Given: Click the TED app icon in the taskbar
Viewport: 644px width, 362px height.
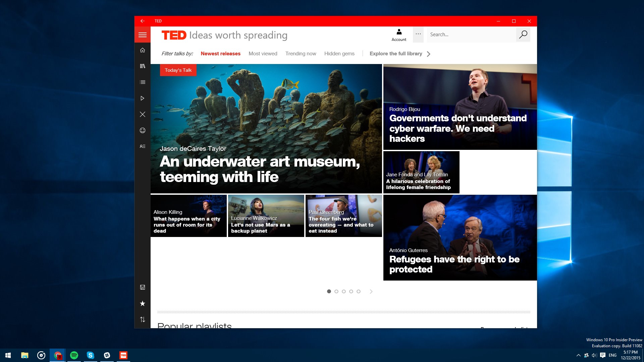Looking at the screenshot, I should point(123,355).
